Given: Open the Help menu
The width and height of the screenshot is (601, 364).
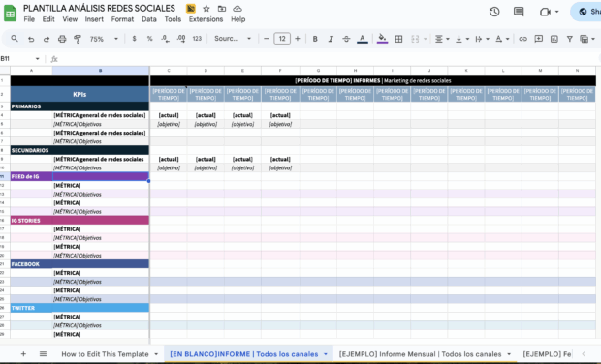Looking at the screenshot, I should (x=238, y=19).
